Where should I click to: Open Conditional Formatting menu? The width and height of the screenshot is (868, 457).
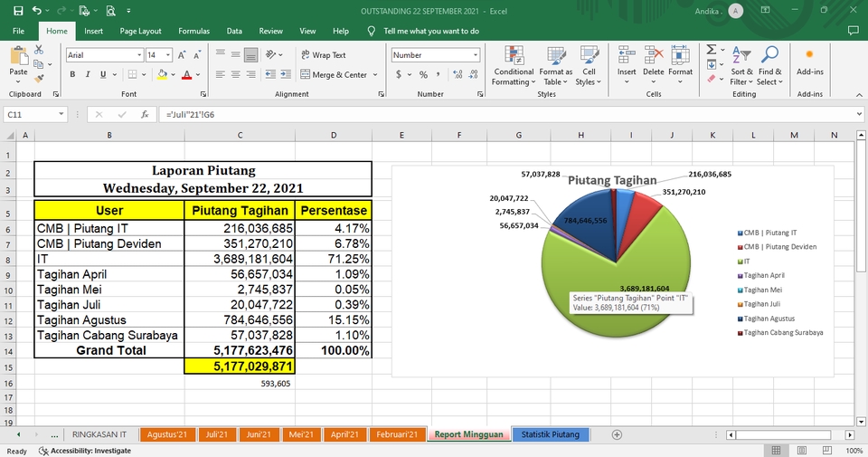click(514, 66)
